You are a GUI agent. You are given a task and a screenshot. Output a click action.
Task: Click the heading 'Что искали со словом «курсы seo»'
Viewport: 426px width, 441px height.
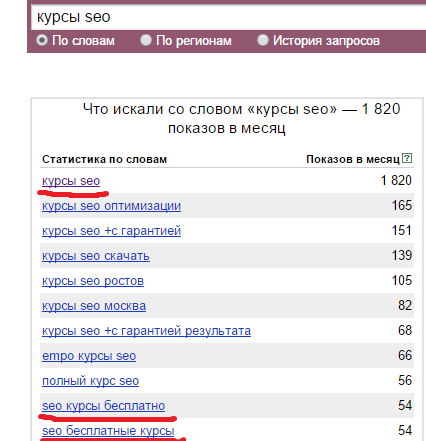[210, 109]
